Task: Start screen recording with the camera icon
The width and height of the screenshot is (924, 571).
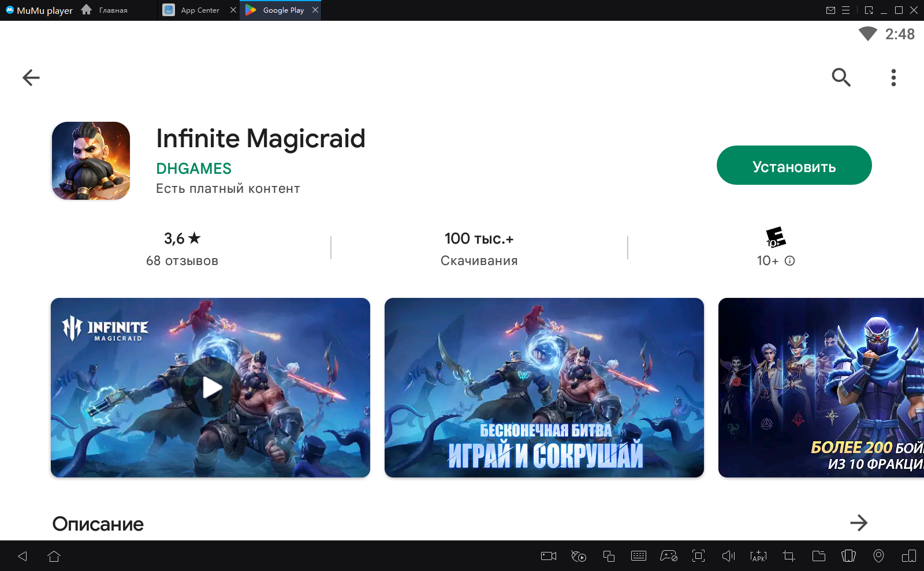Action: 548,556
